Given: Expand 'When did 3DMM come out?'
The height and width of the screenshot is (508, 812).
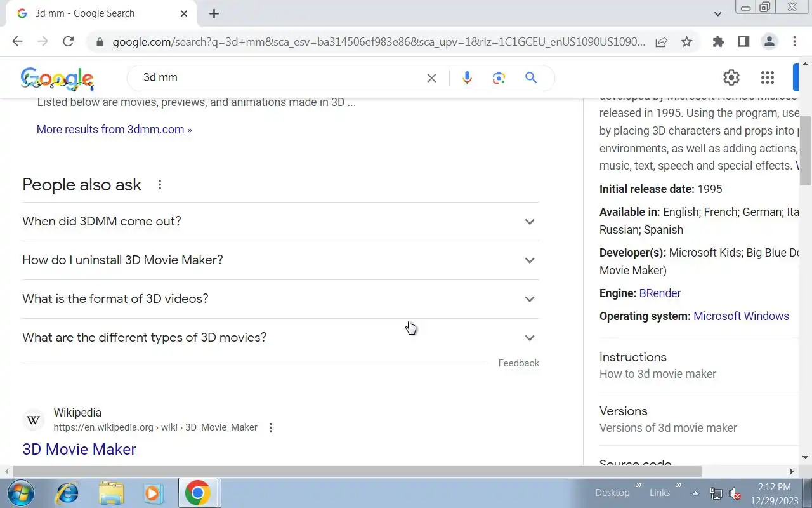Looking at the screenshot, I should click(280, 222).
